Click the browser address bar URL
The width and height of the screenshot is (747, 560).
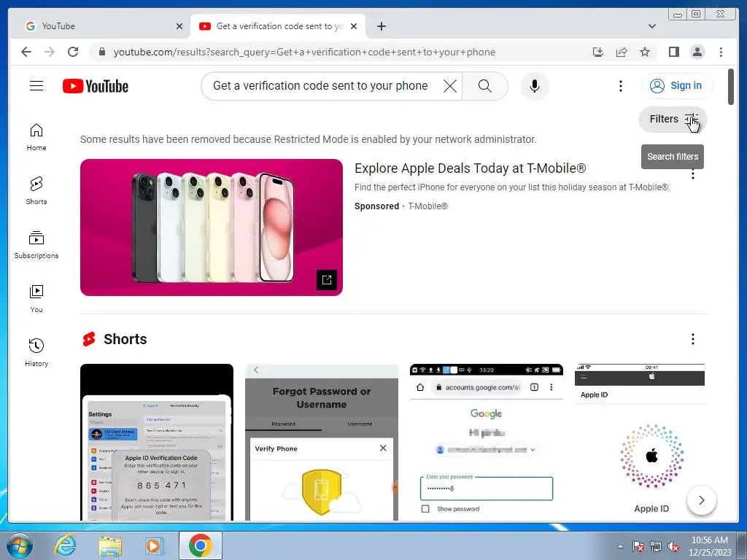[x=304, y=52]
